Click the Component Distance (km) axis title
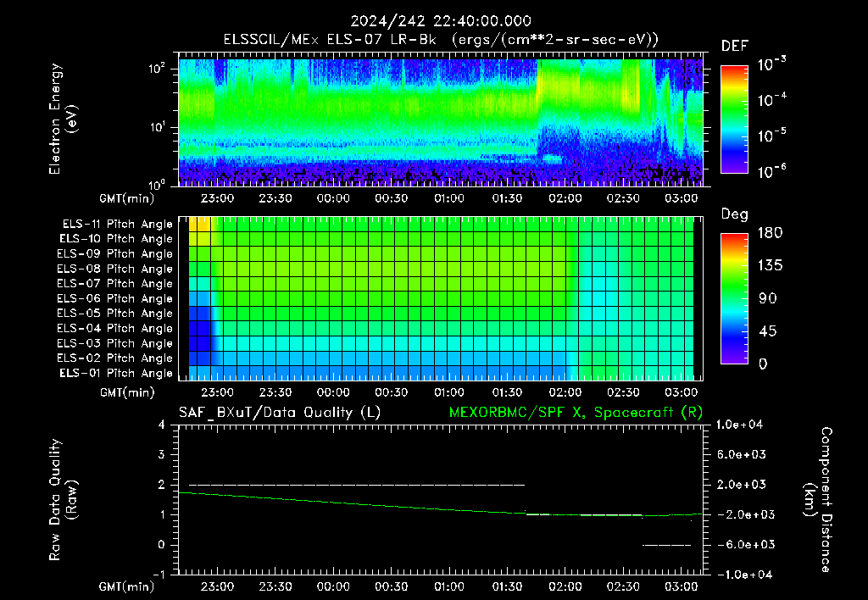This screenshot has height=600, width=868. coord(818,500)
